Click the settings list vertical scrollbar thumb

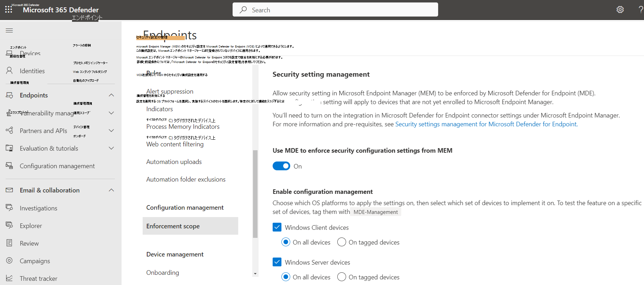tap(255, 194)
